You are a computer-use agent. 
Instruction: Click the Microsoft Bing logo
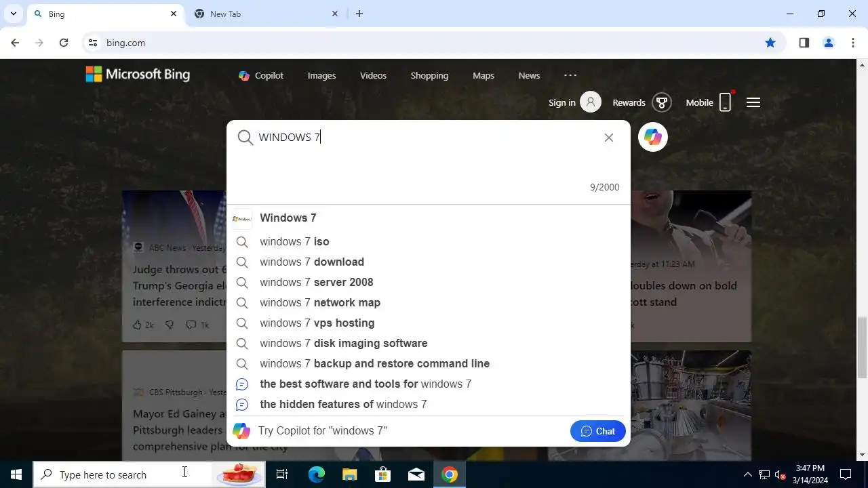coord(138,75)
